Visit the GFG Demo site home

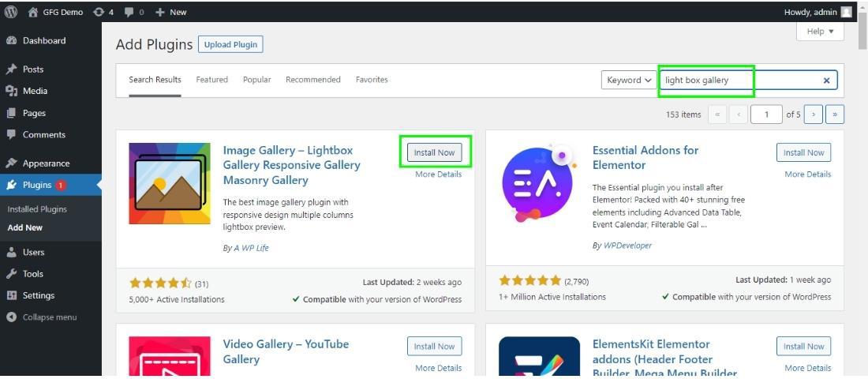56,12
